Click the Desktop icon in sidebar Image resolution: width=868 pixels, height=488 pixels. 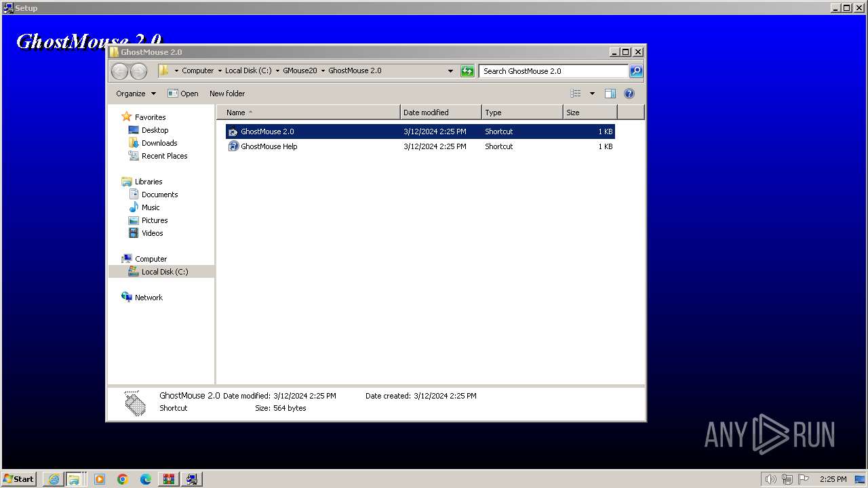(134, 130)
